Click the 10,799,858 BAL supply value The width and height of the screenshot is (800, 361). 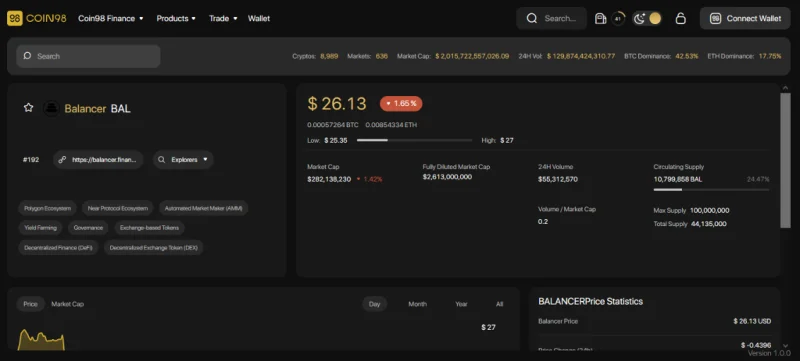(x=678, y=179)
